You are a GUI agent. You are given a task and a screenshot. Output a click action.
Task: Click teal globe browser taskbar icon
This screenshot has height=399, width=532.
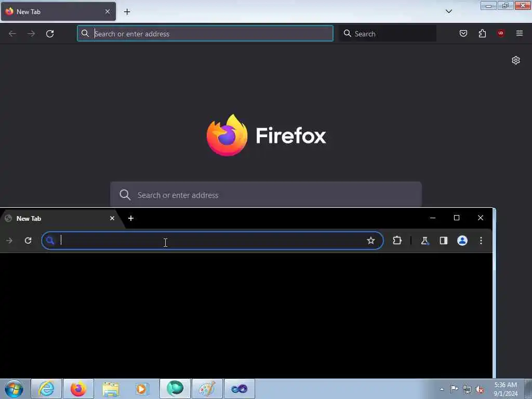coord(175,389)
